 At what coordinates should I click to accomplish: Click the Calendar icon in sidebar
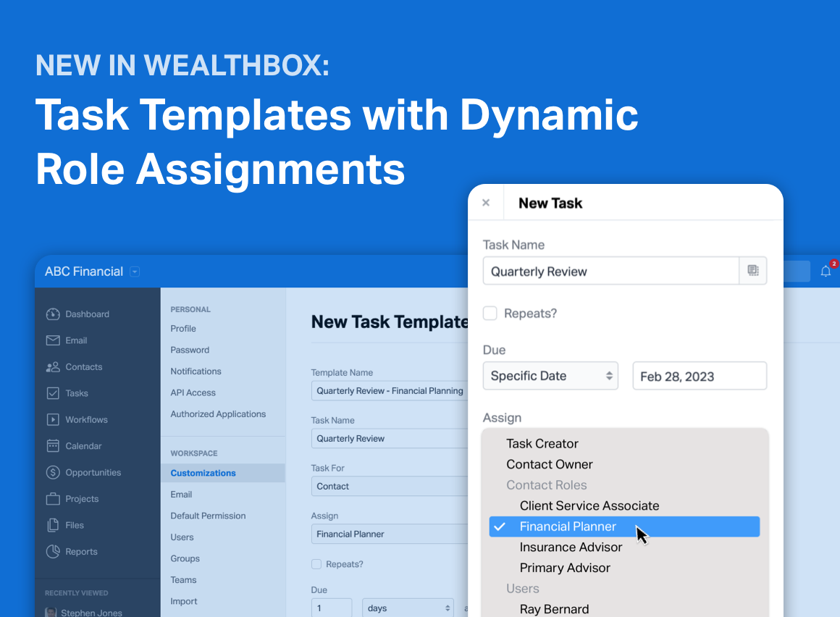pyautogui.click(x=52, y=445)
